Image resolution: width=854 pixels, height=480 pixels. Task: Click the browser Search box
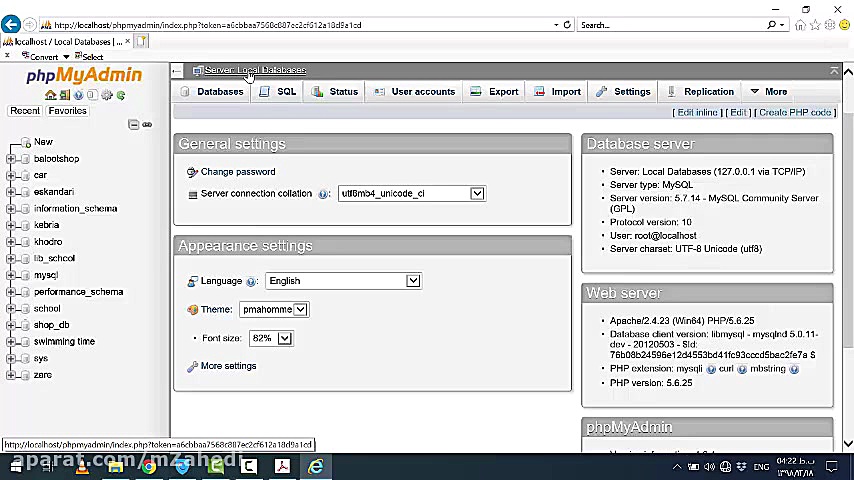(x=673, y=25)
